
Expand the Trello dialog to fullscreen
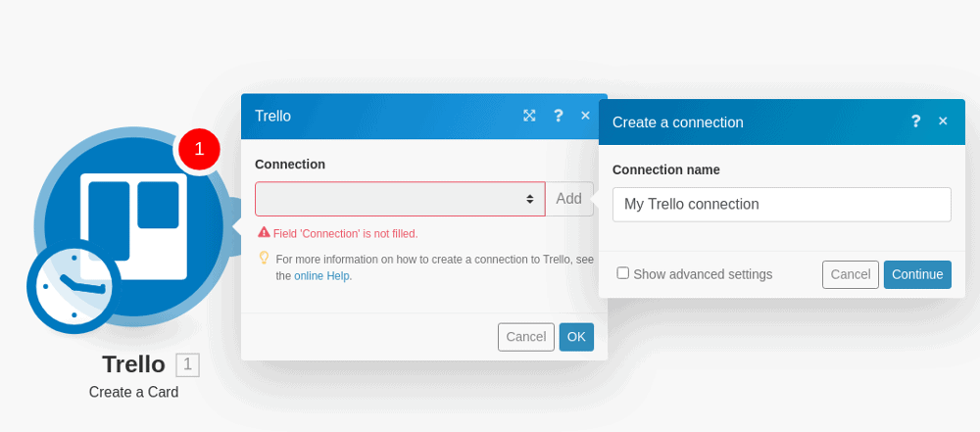click(529, 116)
